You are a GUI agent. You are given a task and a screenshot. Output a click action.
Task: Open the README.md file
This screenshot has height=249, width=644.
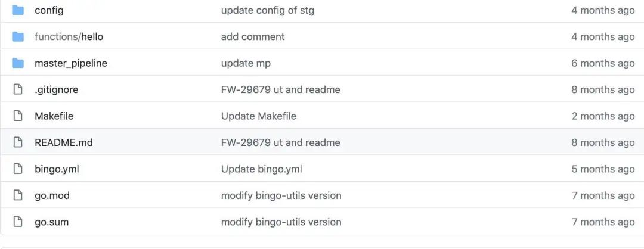click(x=64, y=142)
